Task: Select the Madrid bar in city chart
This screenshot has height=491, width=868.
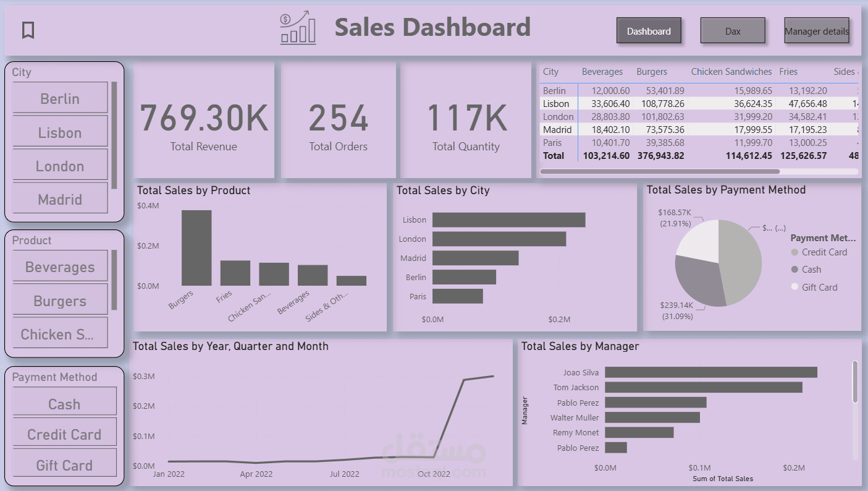Action: 476,258
